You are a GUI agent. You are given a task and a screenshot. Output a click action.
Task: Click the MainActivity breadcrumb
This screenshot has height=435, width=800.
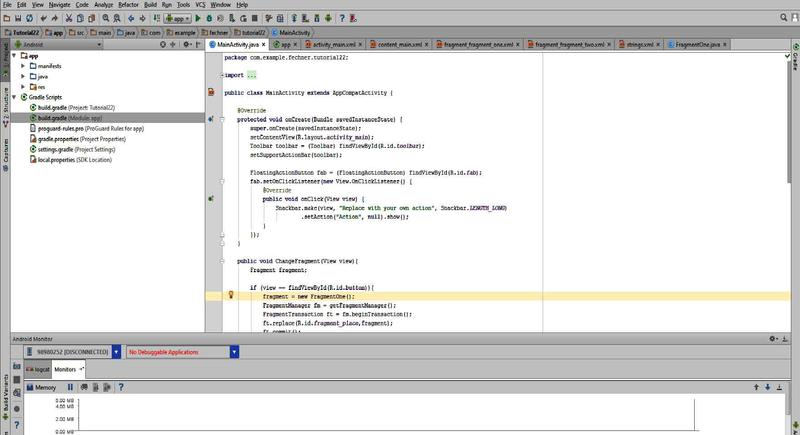[x=291, y=33]
